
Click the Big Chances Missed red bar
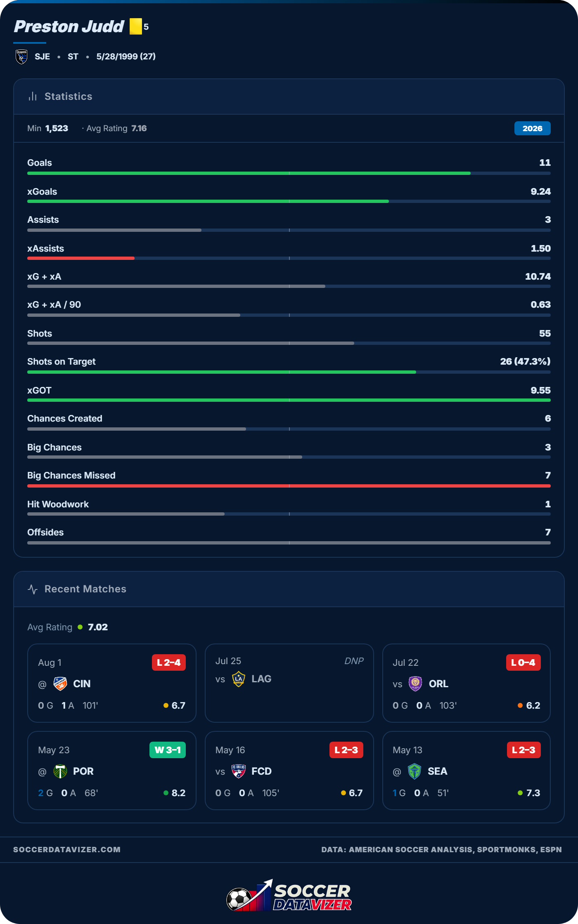(289, 486)
